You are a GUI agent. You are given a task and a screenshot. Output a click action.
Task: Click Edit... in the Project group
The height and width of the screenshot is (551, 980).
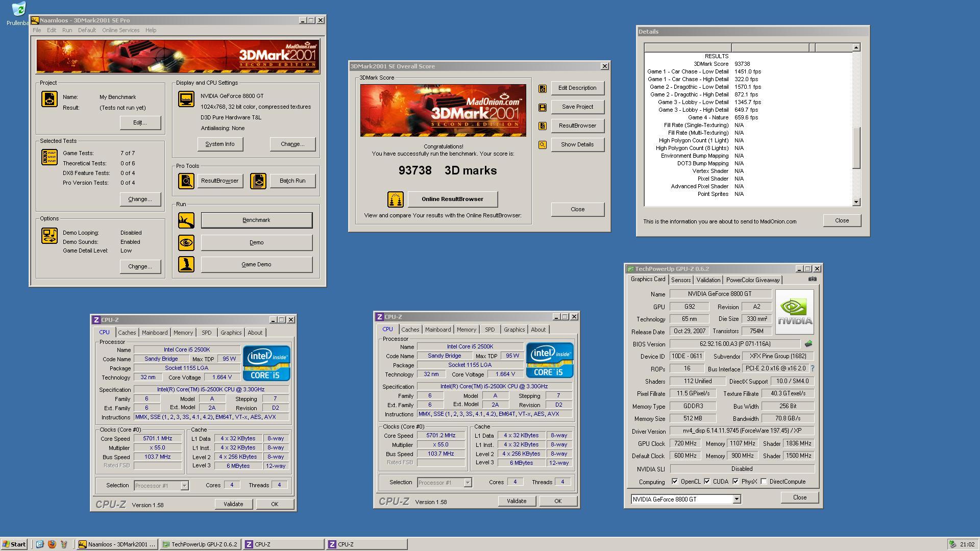pos(140,123)
